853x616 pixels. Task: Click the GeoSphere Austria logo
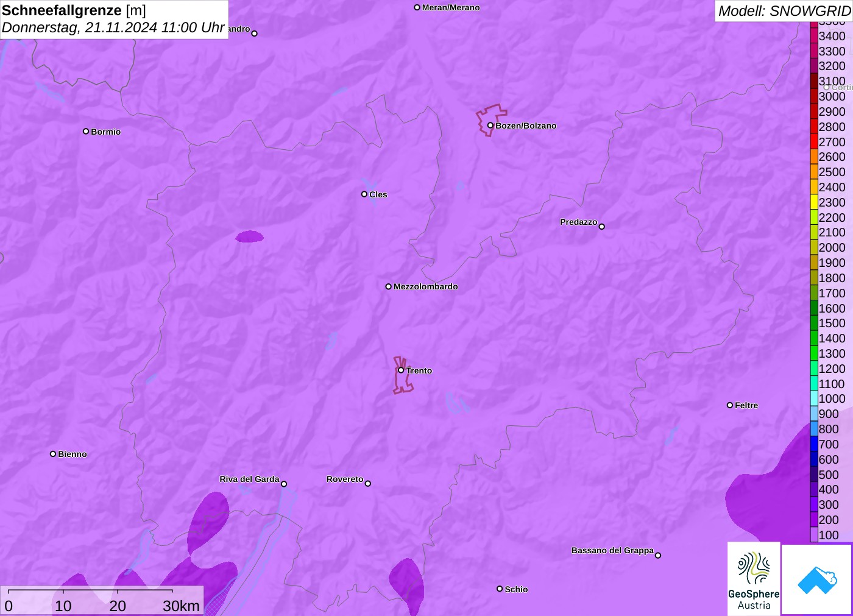754,579
